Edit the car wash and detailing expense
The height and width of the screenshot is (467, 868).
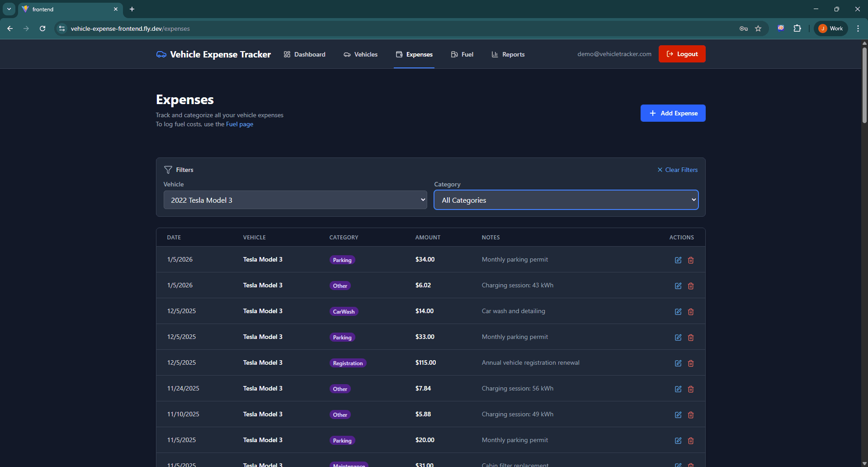pyautogui.click(x=678, y=311)
